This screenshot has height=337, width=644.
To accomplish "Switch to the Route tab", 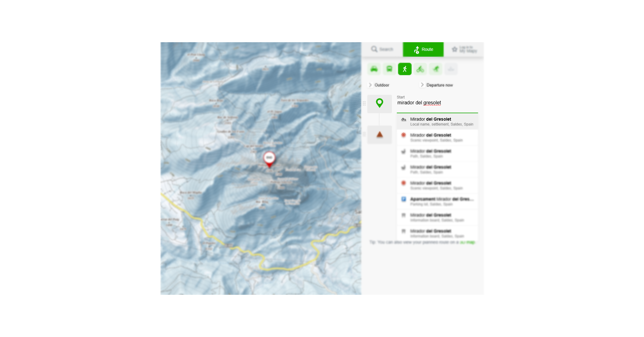I will (423, 49).
